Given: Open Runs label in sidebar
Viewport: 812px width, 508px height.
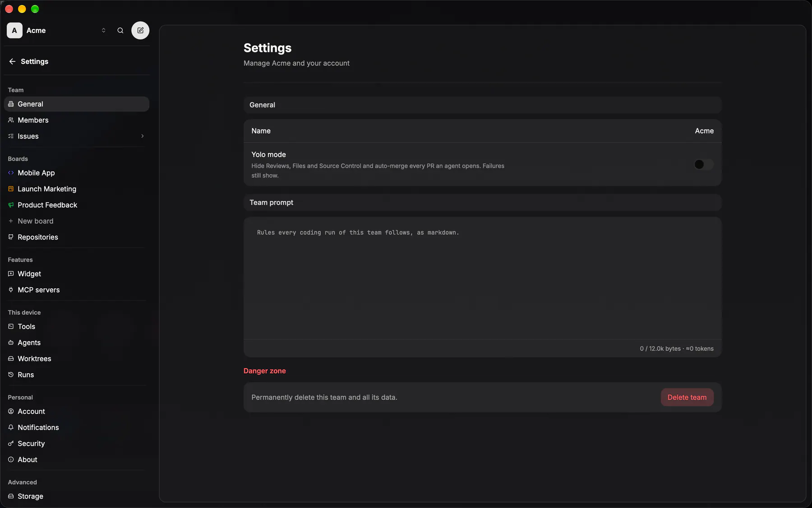Looking at the screenshot, I should pyautogui.click(x=26, y=374).
